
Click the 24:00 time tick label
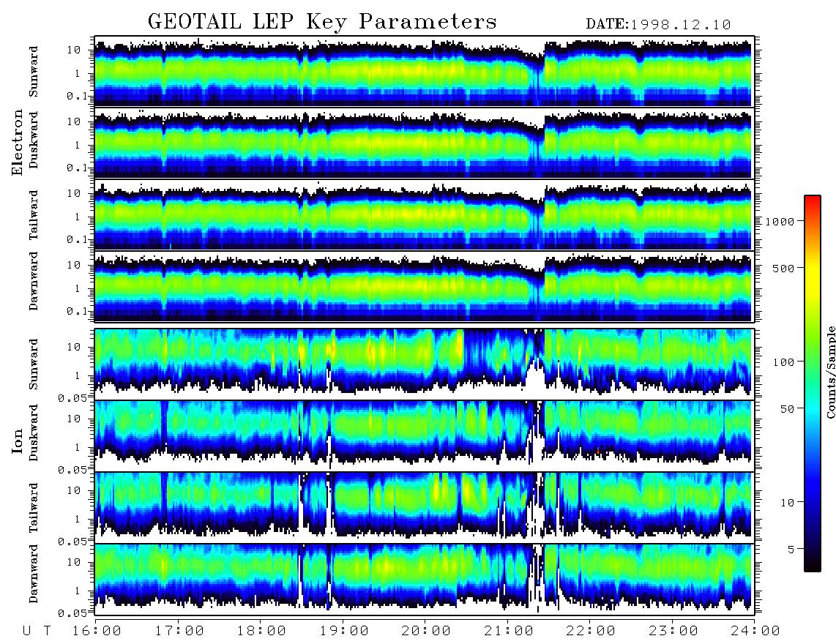pyautogui.click(x=756, y=632)
